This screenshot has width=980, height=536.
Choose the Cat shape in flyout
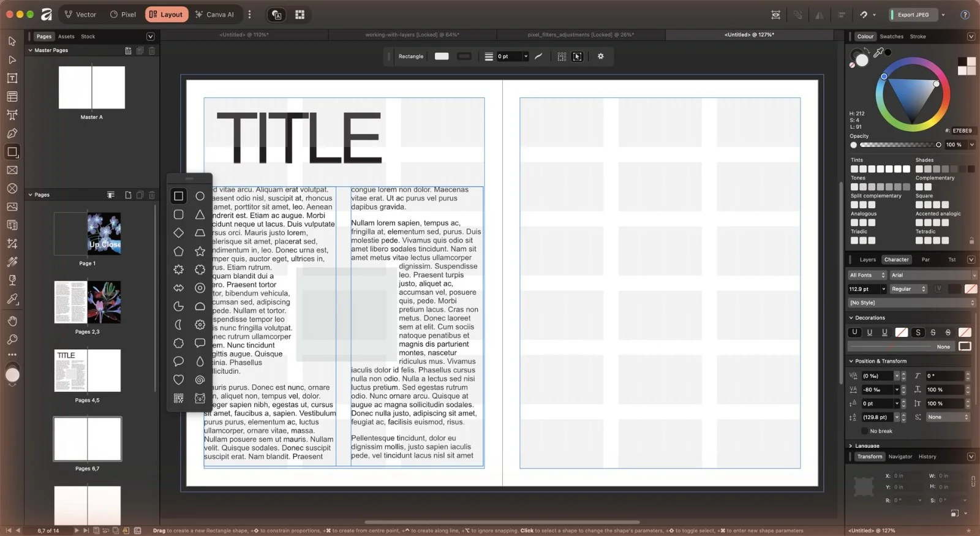[x=200, y=398]
